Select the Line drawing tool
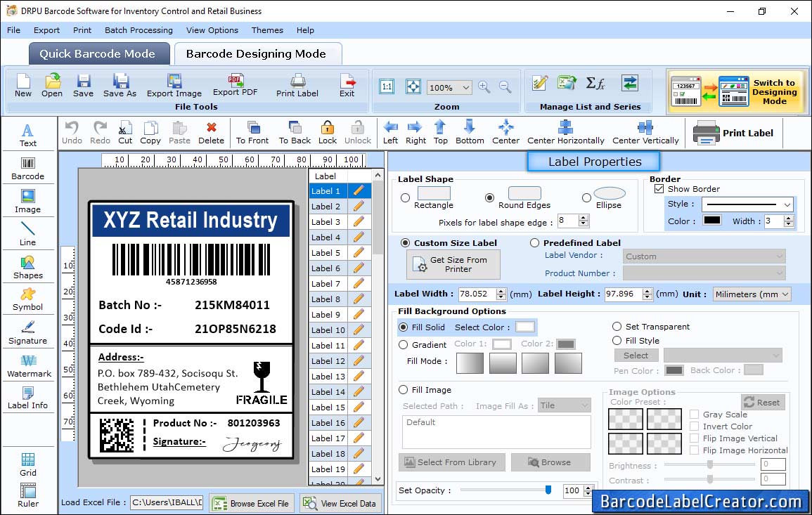 (28, 234)
